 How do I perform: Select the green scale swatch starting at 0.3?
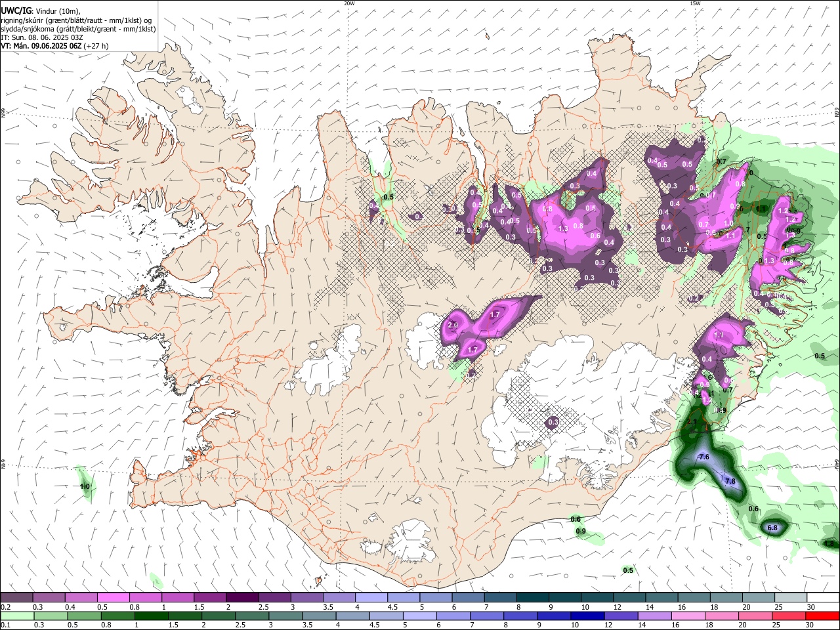pos(51,616)
